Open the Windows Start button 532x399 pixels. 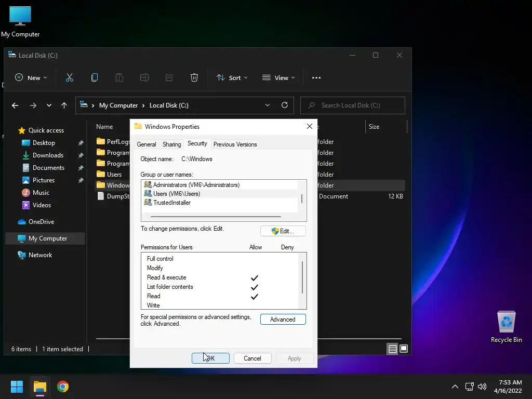pos(17,387)
